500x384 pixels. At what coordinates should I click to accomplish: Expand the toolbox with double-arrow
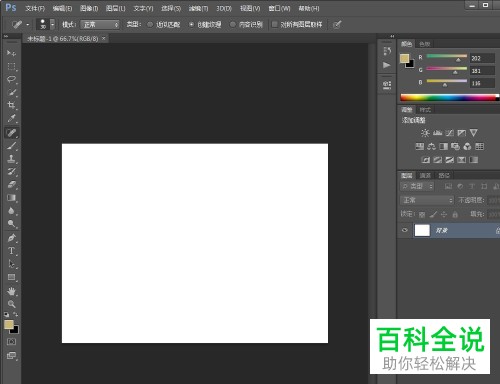tap(6, 36)
